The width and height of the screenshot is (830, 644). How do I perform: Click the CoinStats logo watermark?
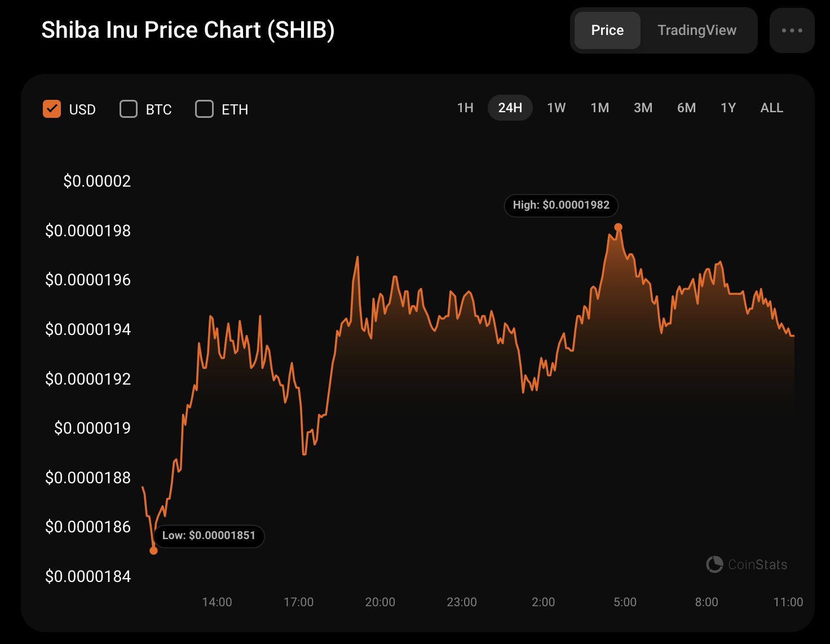(747, 564)
